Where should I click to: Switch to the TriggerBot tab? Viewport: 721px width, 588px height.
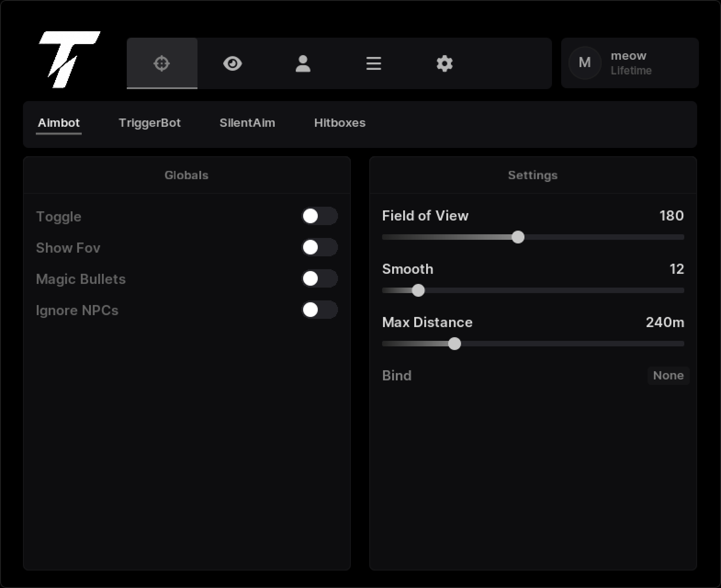click(150, 123)
